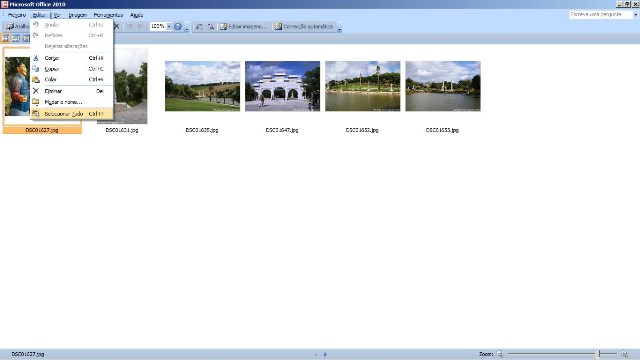
Task: Open help with the question mark icon
Action: [178, 26]
